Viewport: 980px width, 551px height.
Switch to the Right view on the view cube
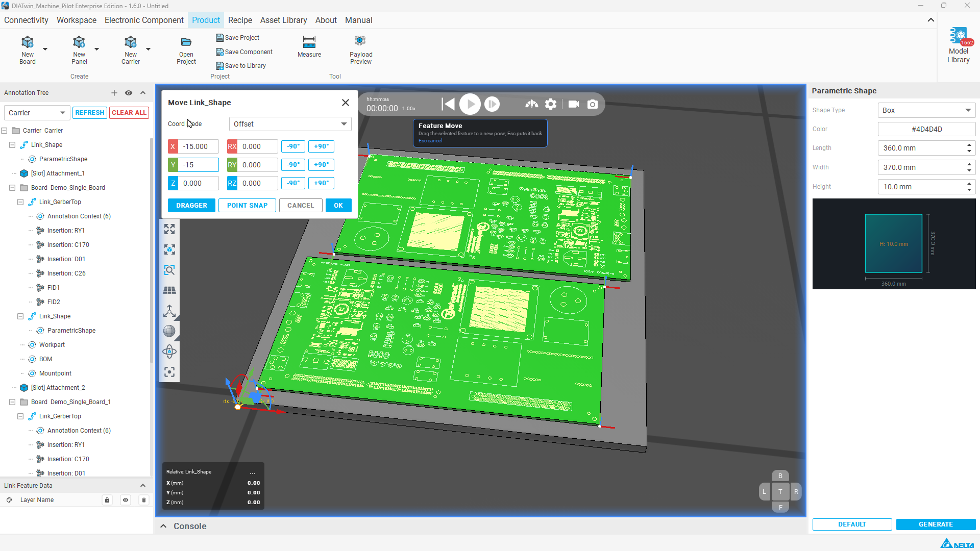pyautogui.click(x=796, y=492)
